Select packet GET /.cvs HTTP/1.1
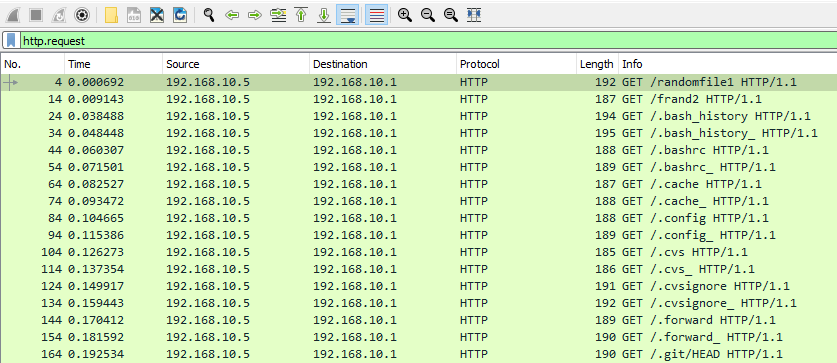 click(x=418, y=252)
